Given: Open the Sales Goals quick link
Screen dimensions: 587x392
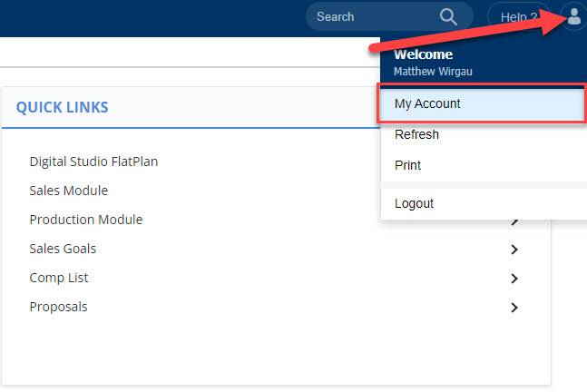Looking at the screenshot, I should tap(63, 249).
